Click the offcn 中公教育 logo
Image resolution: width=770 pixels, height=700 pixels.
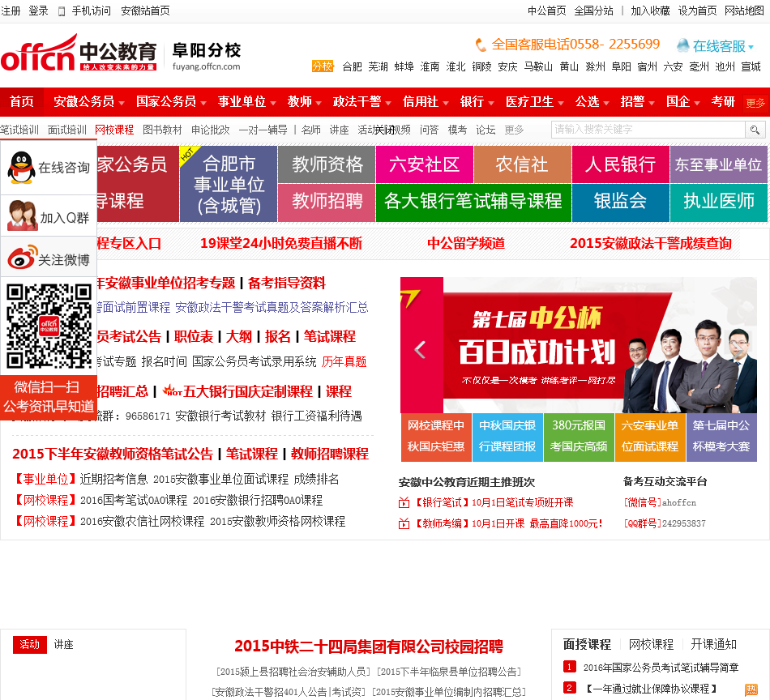(x=79, y=53)
